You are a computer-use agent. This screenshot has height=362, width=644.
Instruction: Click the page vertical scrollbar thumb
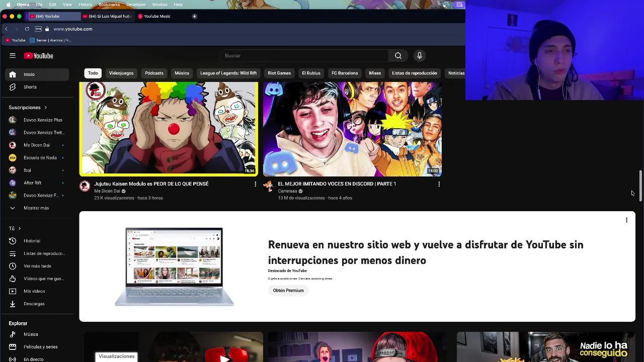pos(640,186)
